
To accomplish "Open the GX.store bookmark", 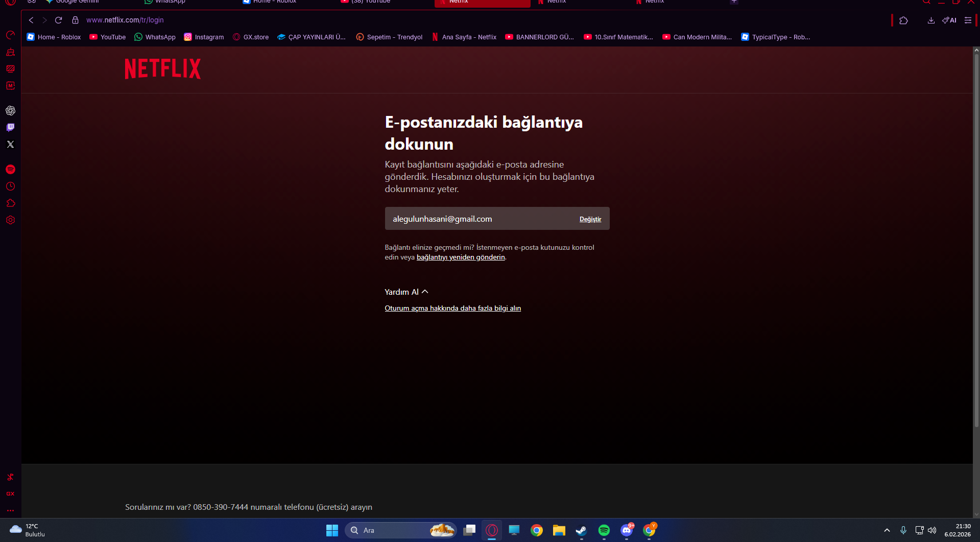I will point(251,37).
